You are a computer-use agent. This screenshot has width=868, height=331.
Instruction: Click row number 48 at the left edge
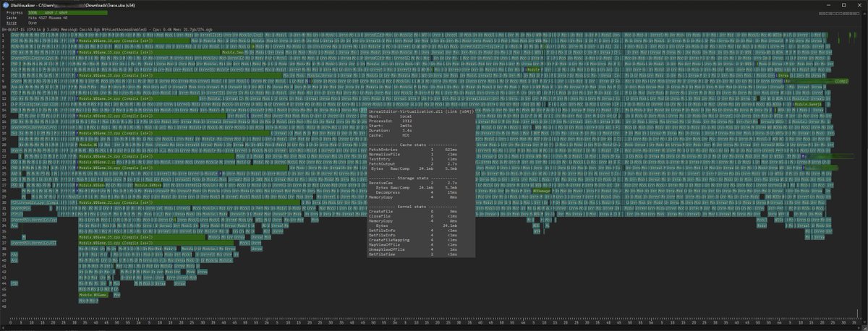click(x=4, y=307)
